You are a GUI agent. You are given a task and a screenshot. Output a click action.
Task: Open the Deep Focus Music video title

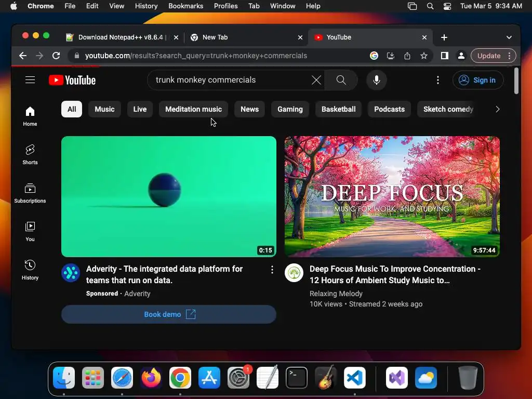(395, 274)
